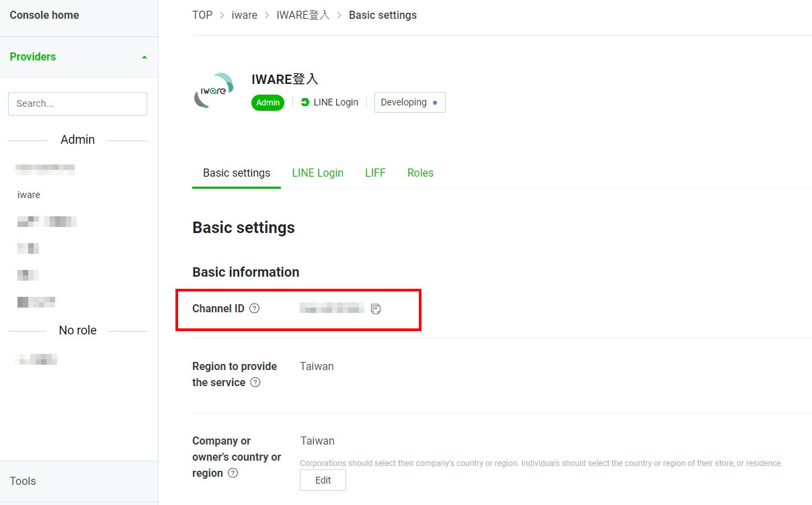812x505 pixels.
Task: Switch to the Basic settings tab
Action: [x=237, y=173]
